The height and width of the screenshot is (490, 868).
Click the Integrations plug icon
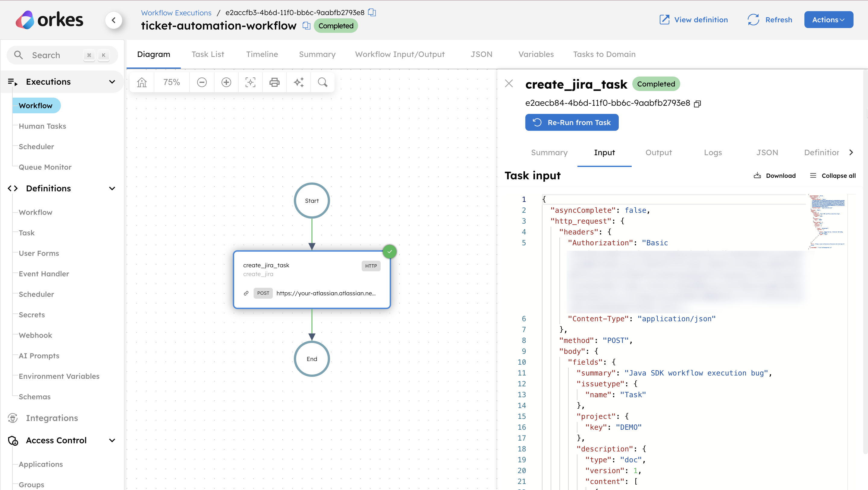pyautogui.click(x=13, y=418)
